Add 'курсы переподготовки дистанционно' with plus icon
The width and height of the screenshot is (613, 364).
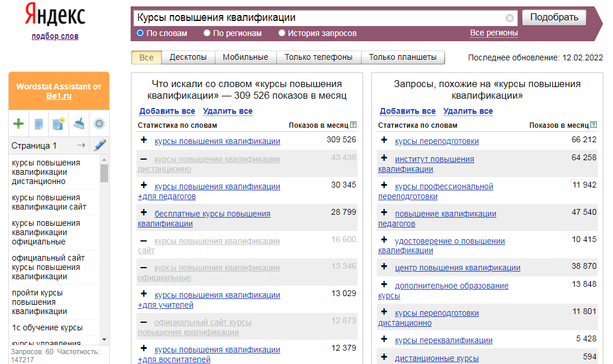[x=384, y=312]
